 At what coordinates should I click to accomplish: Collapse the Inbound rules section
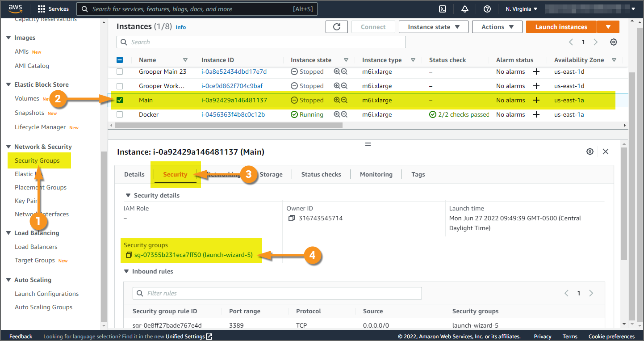tap(126, 271)
